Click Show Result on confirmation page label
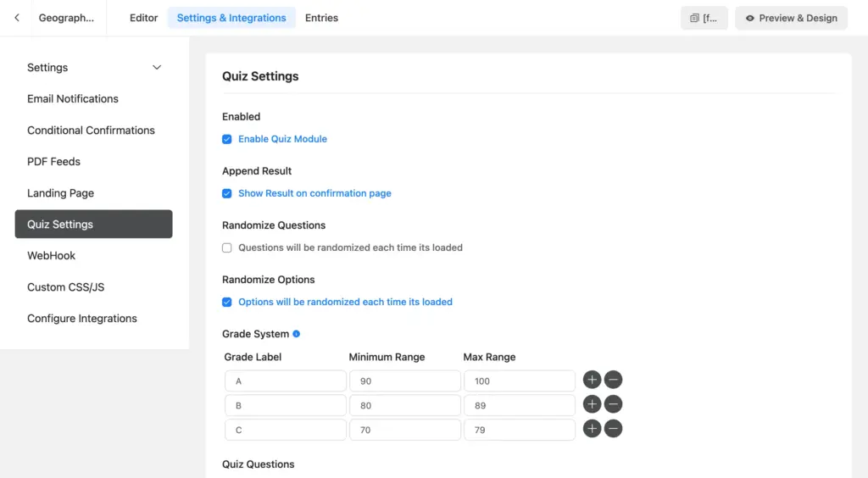 click(x=314, y=193)
